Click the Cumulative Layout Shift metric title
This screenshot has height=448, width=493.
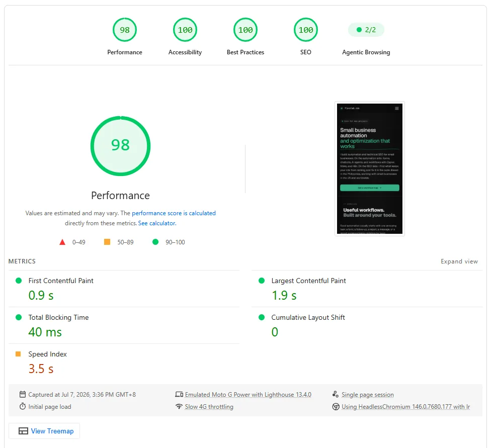click(308, 318)
